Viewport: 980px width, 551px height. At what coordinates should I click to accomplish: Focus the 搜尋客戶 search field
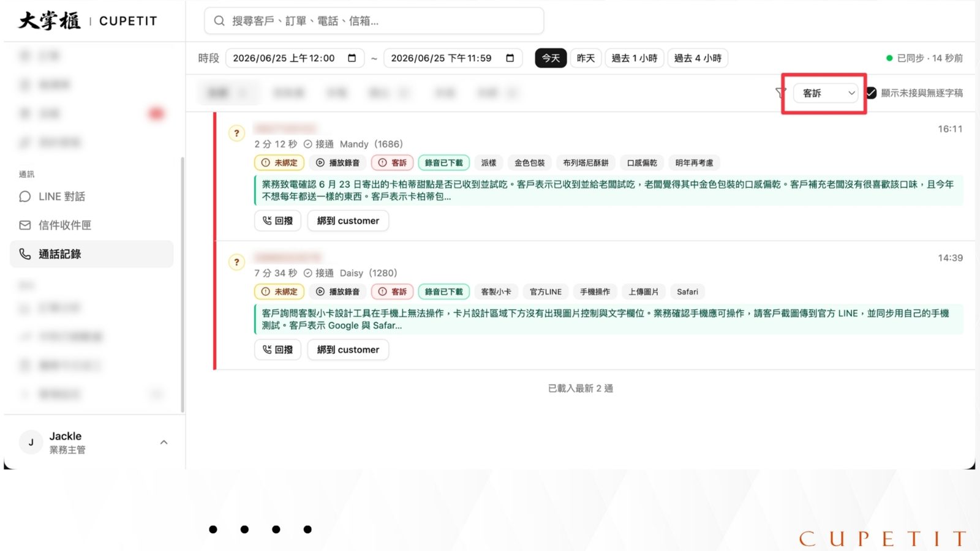coord(374,21)
